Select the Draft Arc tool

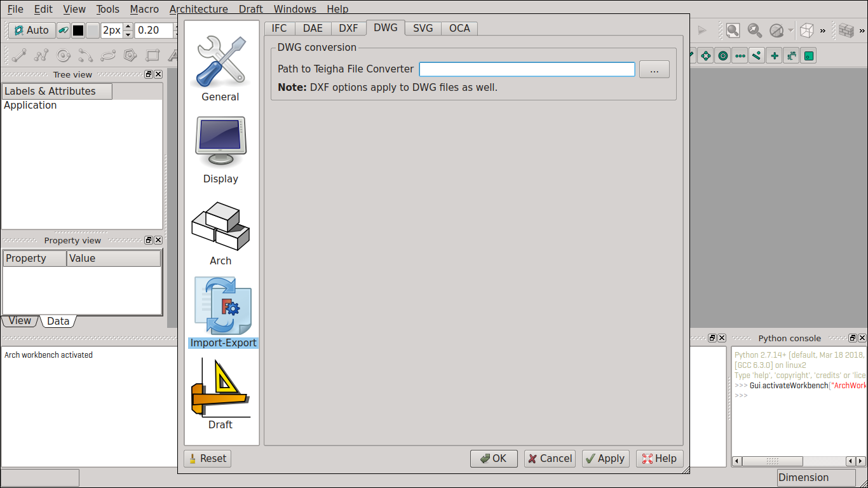[x=85, y=55]
